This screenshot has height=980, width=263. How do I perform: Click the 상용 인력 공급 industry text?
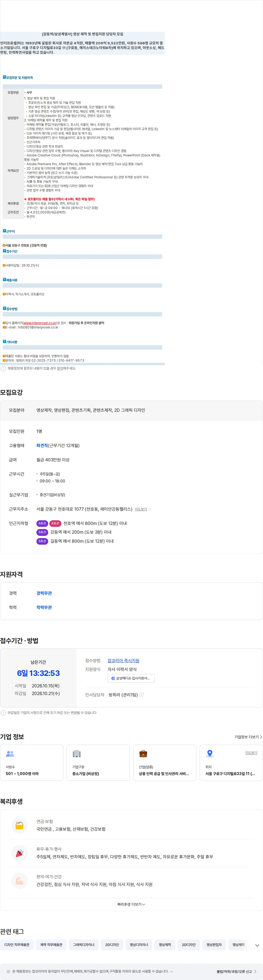click(x=164, y=773)
